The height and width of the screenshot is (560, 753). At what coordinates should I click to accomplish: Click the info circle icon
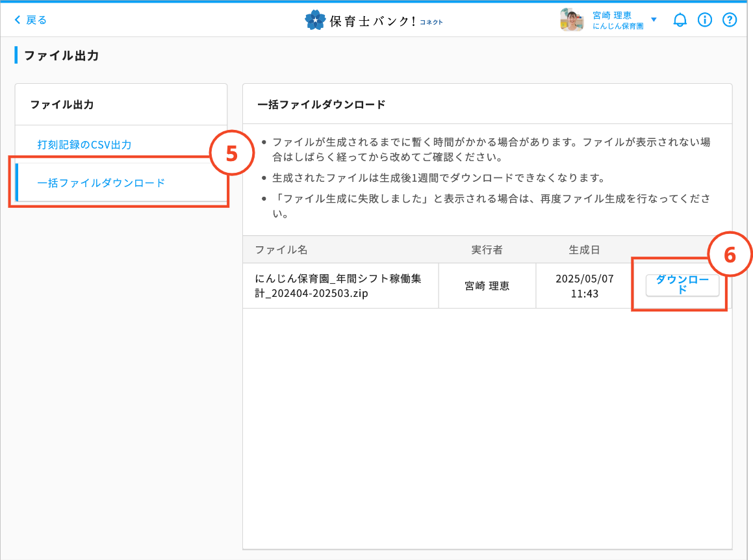(705, 20)
